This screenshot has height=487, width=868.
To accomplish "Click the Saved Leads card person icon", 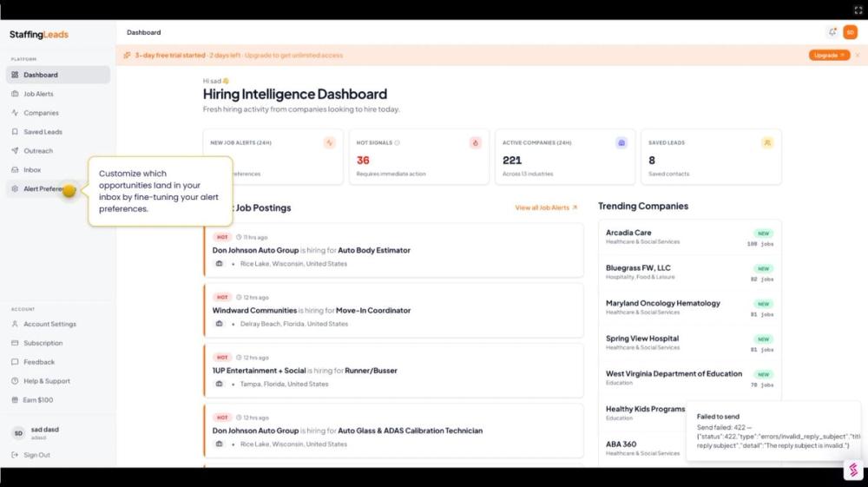I will [767, 142].
